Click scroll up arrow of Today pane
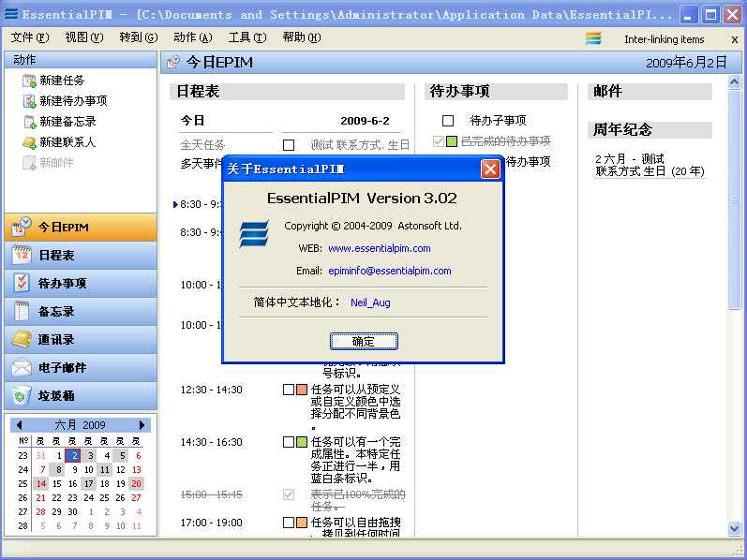Image resolution: width=747 pixels, height=560 pixels. (x=734, y=81)
